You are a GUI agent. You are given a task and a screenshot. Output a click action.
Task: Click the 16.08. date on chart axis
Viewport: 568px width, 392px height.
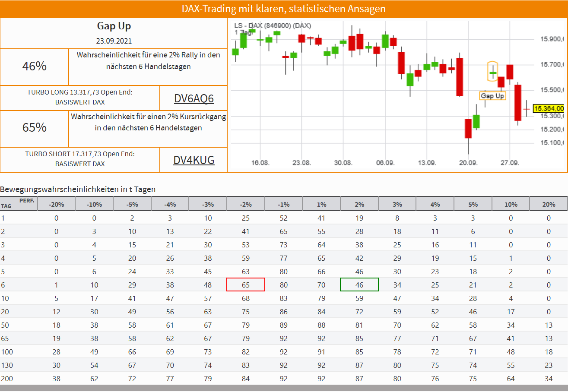[260, 163]
